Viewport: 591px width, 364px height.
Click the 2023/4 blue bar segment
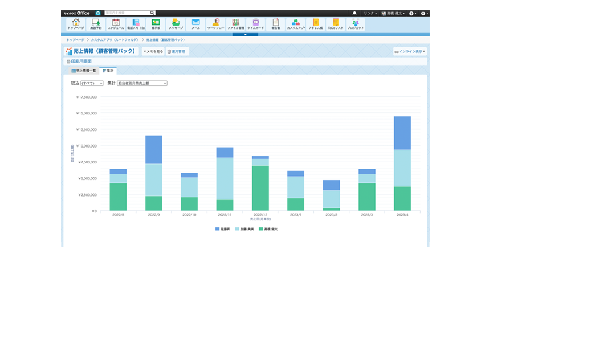click(x=402, y=133)
